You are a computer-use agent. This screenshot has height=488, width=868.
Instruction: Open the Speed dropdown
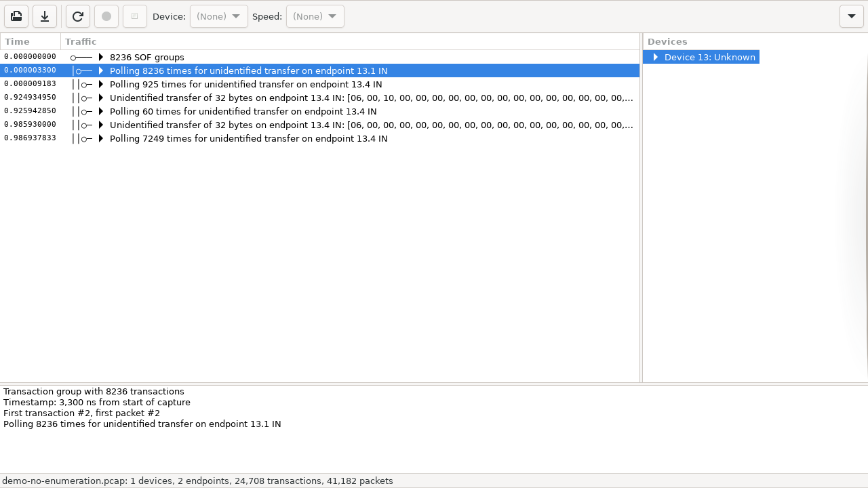coord(315,16)
